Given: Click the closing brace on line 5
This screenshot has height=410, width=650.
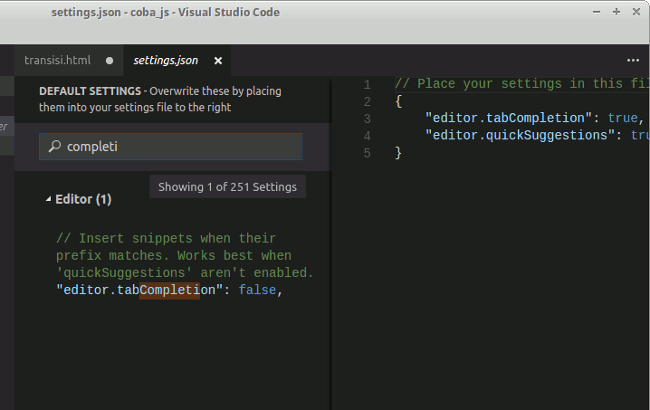Looking at the screenshot, I should [x=398, y=153].
